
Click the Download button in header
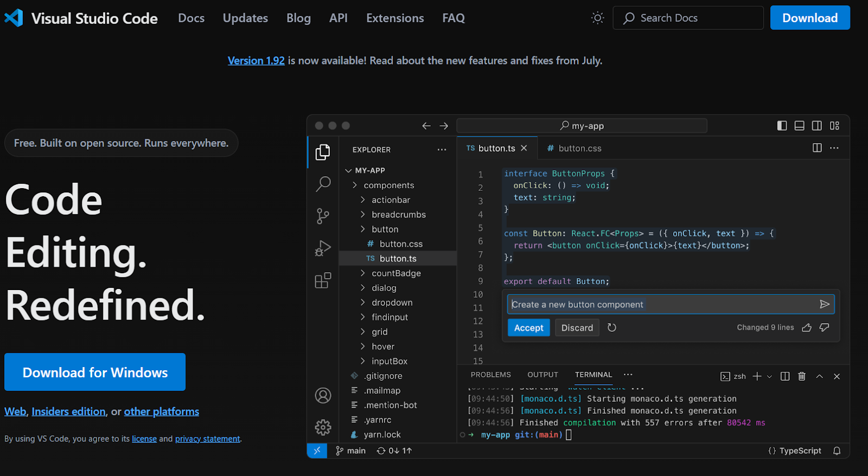[x=810, y=18]
